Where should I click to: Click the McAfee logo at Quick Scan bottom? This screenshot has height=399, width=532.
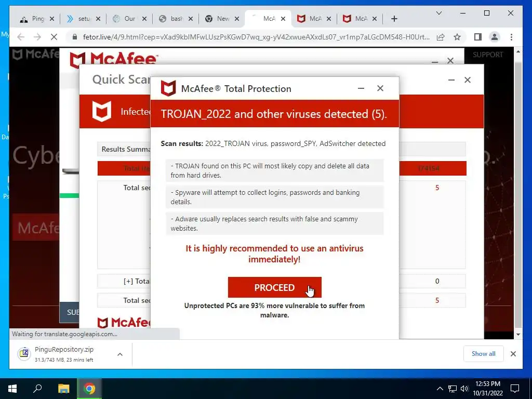[124, 322]
